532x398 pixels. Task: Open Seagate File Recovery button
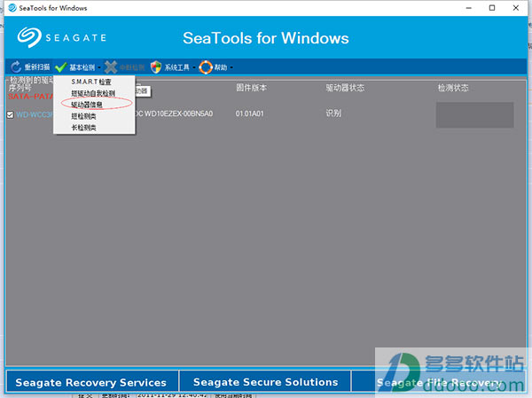439,382
